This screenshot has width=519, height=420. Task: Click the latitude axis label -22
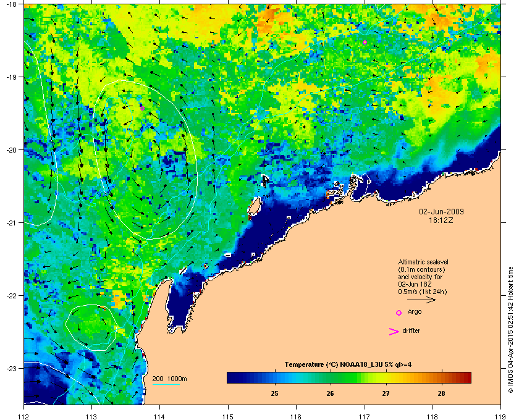11,296
